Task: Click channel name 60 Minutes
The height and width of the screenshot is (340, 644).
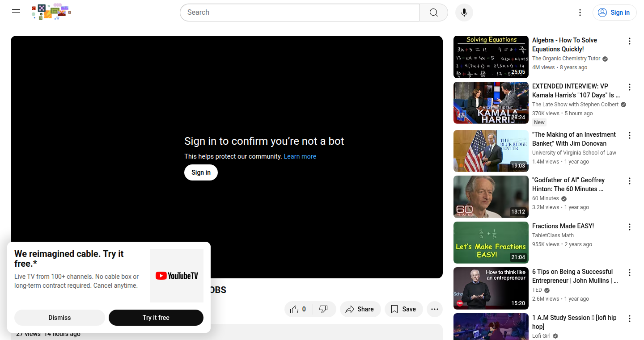Action: [x=546, y=198]
